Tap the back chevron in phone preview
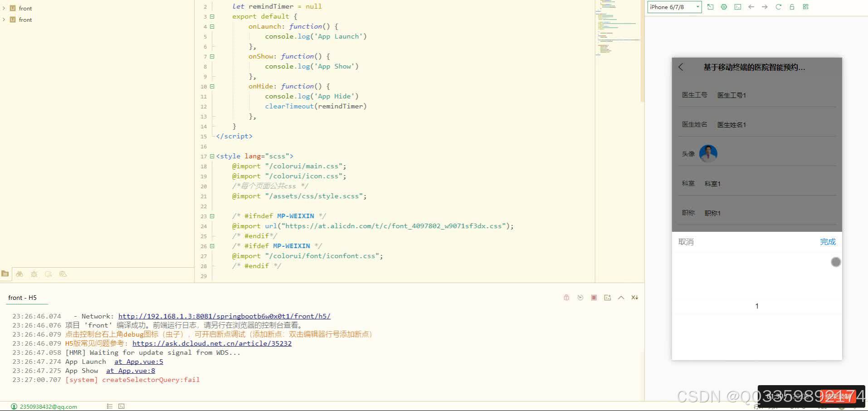 [681, 67]
